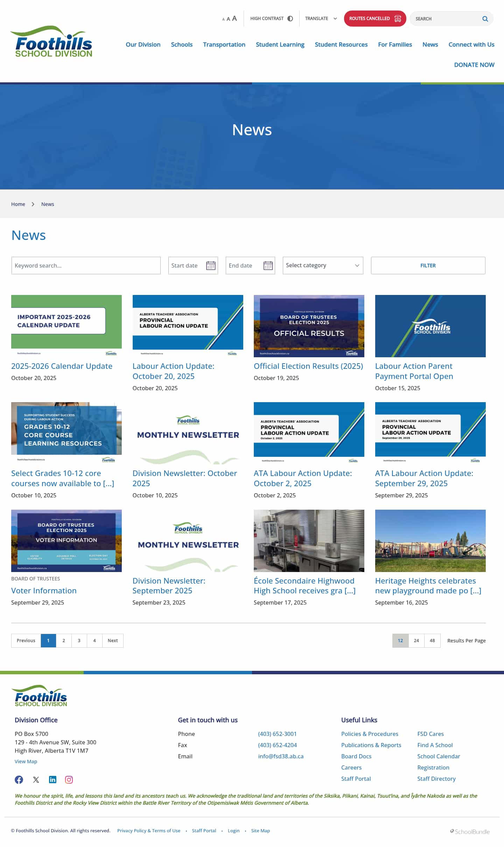
Task: Open the Facebook icon in footer
Action: 19,779
